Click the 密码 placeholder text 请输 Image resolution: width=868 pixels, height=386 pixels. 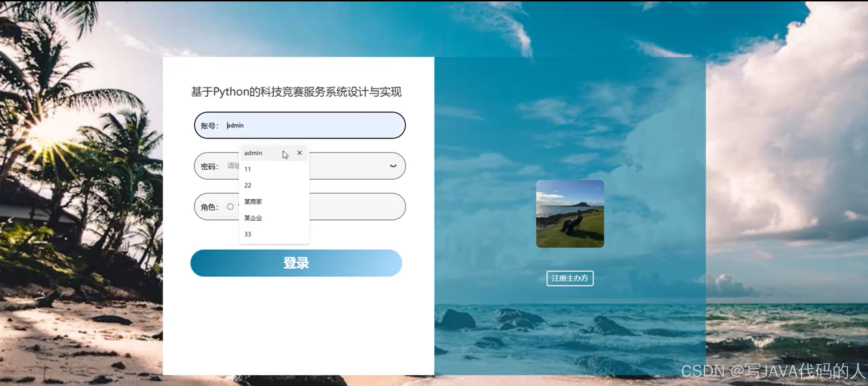pos(232,166)
